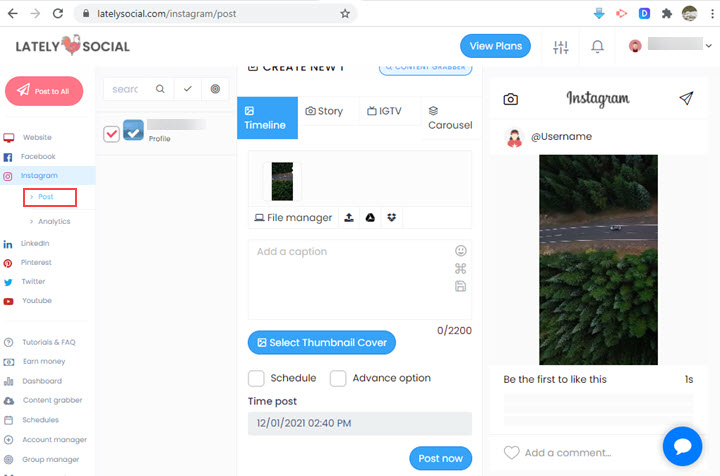Click the upload from computer icon

pos(349,218)
